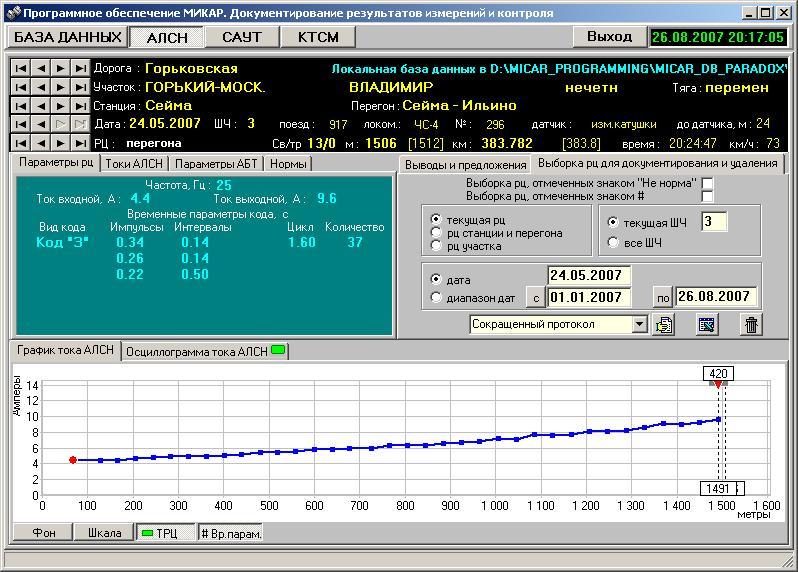Switch to the "Токи АЛСН" tab
798x572 pixels.
pos(134,163)
